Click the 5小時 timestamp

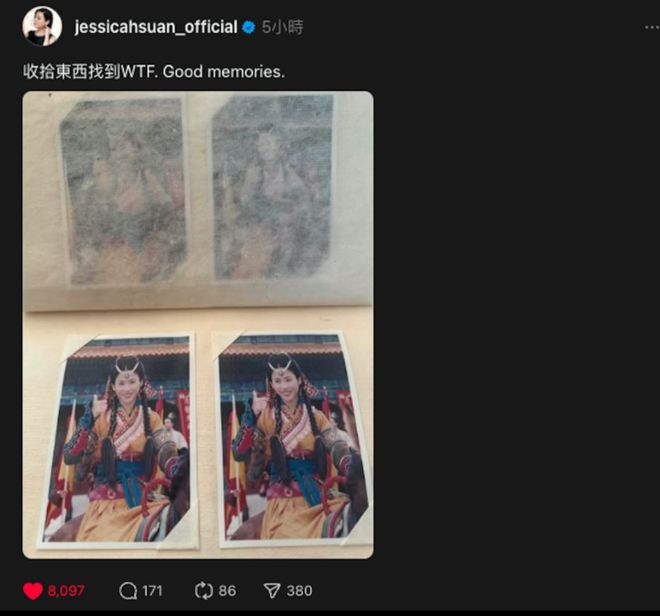click(282, 27)
